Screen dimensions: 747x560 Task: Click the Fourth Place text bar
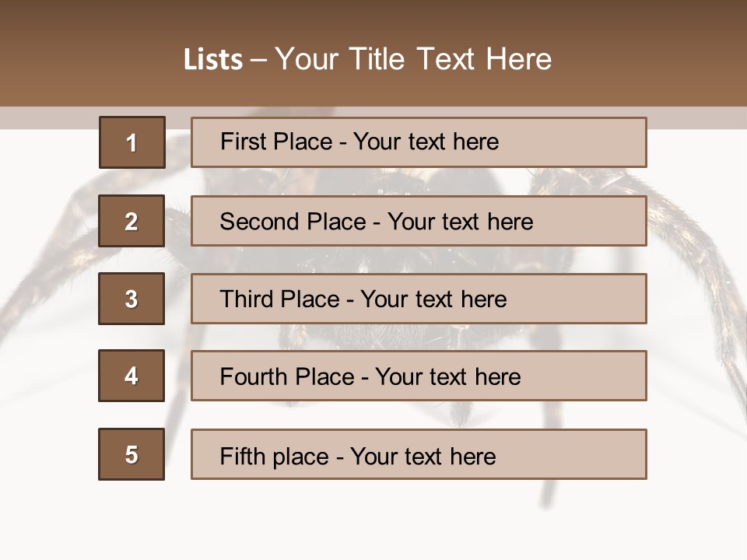point(419,376)
